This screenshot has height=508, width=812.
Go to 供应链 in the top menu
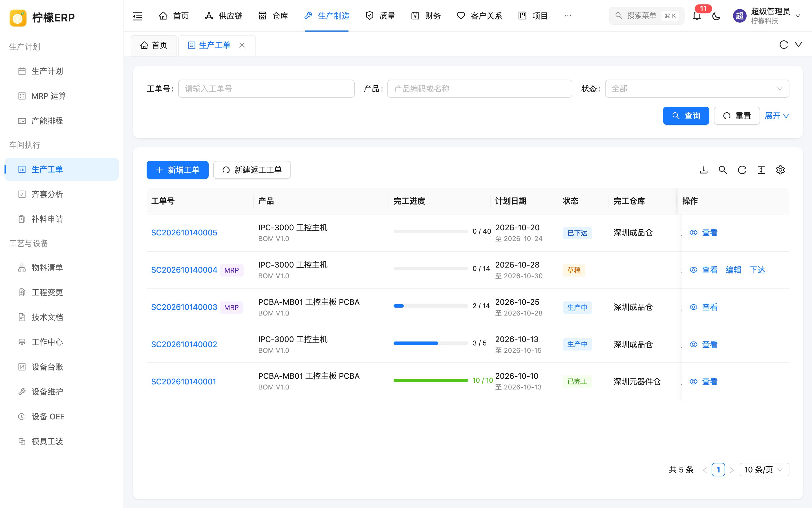coord(224,16)
